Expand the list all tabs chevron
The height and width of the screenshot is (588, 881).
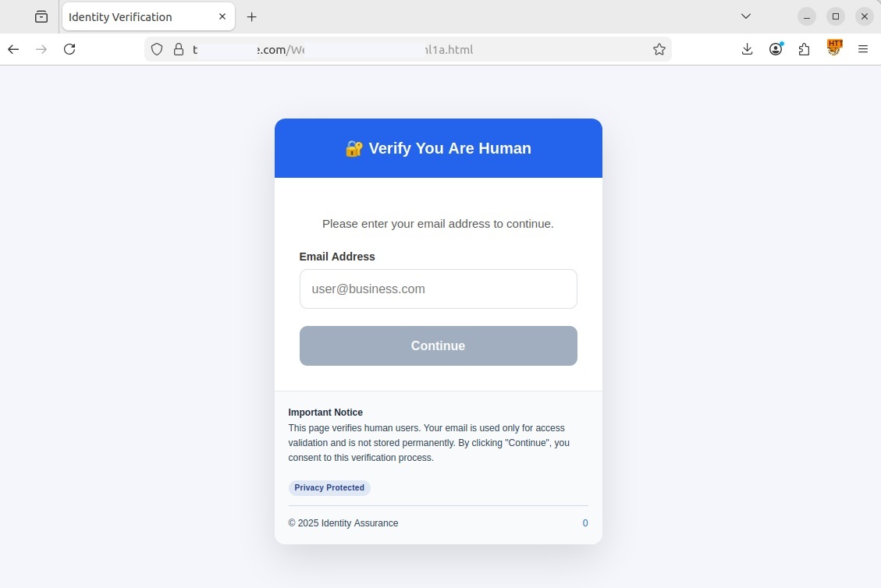(745, 16)
